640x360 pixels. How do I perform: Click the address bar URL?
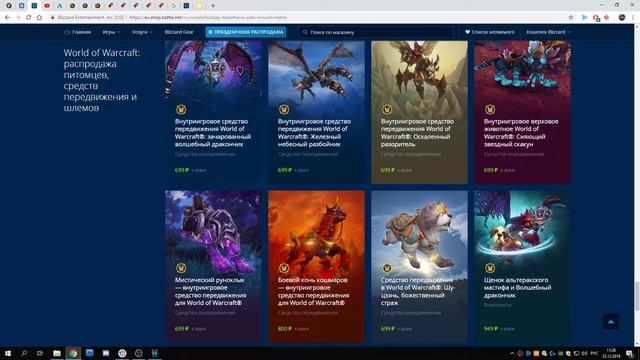(208, 18)
